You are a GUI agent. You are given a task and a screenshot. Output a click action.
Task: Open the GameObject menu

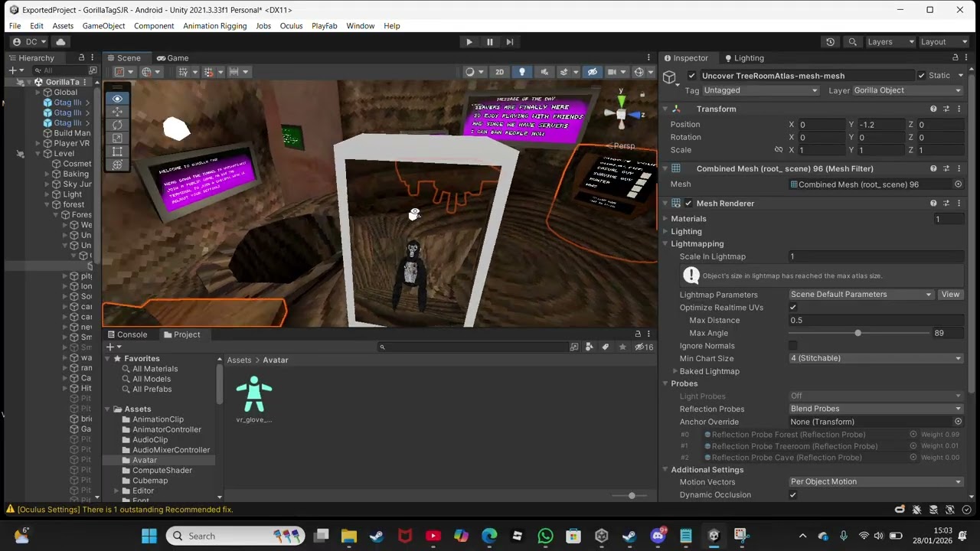pos(103,26)
